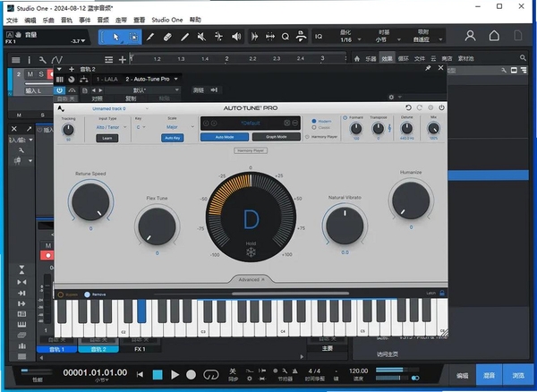The image size is (537, 392).
Task: Toggle the Loop transport button
Action: 210,374
